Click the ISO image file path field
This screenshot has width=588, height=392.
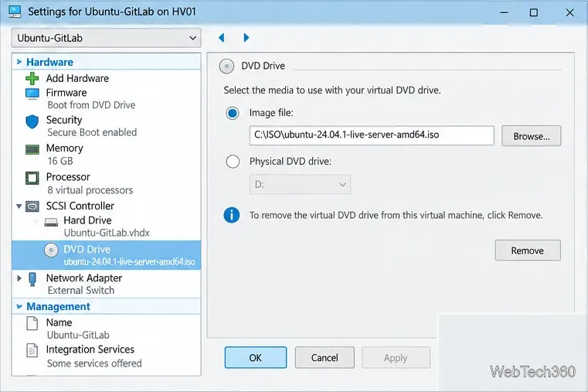(x=371, y=135)
